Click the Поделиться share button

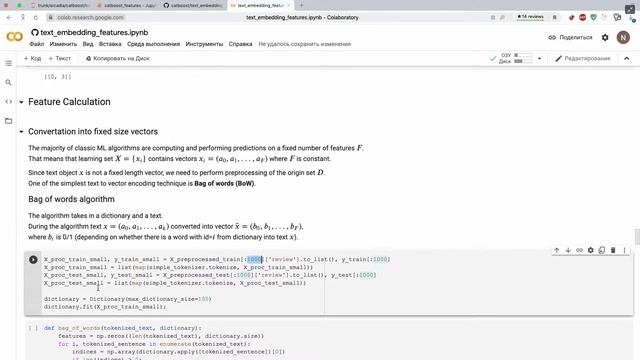570,38
